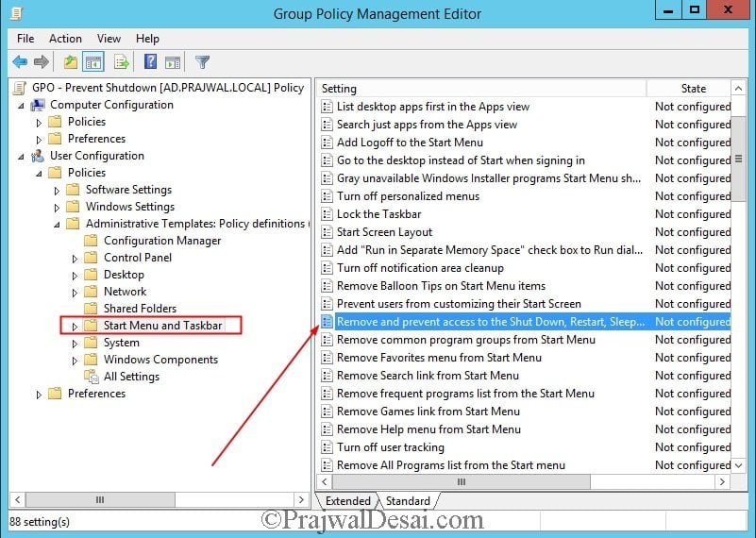Expand the Software Settings node
Screen dimensions: 756x538
pos(57,191)
